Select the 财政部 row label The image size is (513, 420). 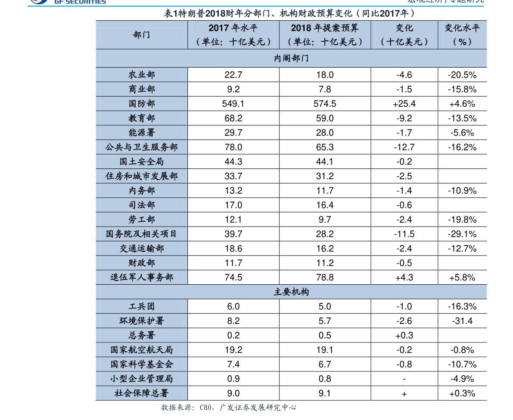[141, 262]
